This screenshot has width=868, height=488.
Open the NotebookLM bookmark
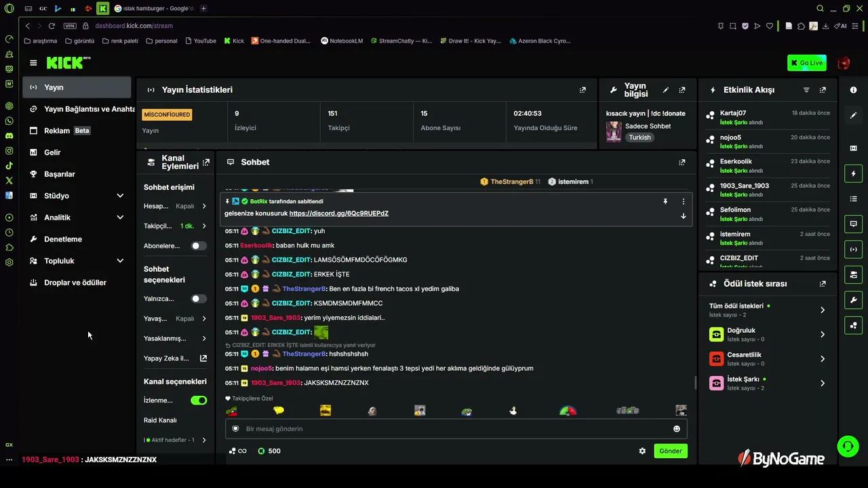point(342,41)
